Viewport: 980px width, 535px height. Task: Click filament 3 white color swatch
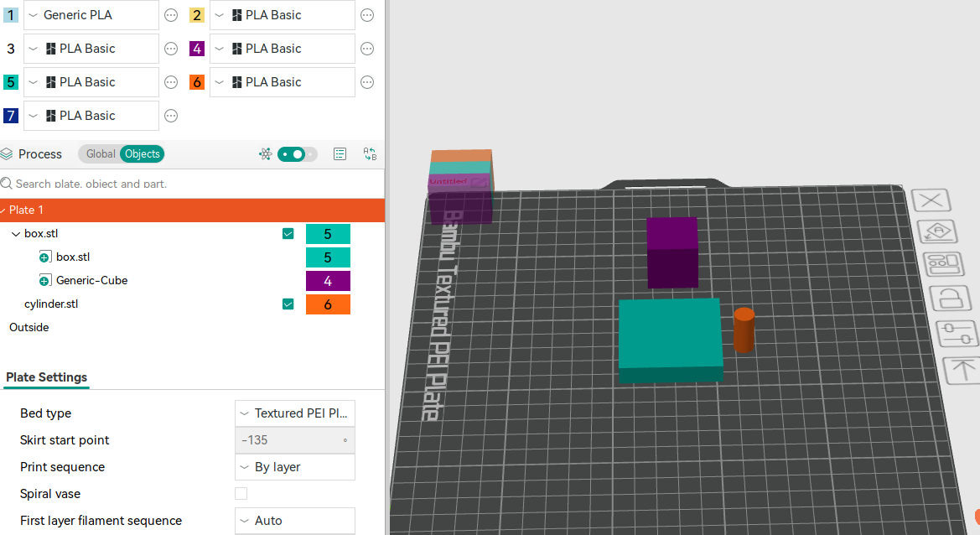point(11,49)
